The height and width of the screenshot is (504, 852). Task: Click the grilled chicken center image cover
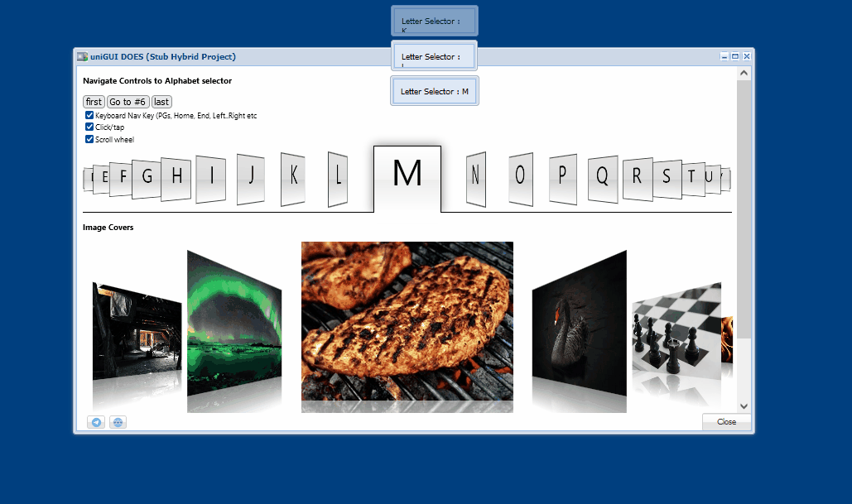coord(407,321)
